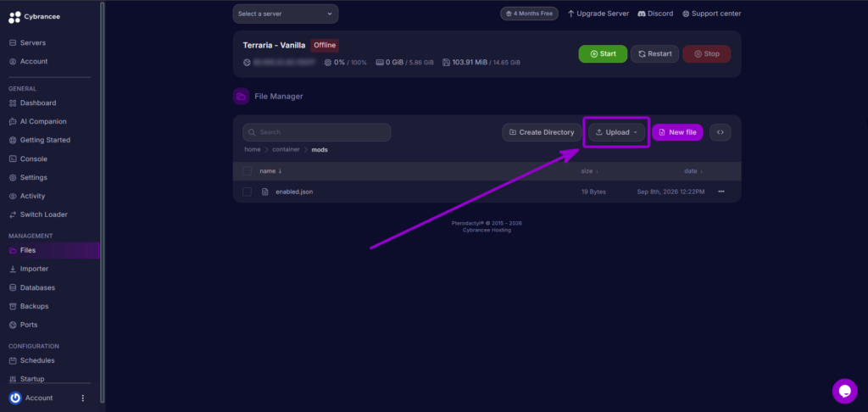Expand the Select a server dropdown

tap(286, 14)
